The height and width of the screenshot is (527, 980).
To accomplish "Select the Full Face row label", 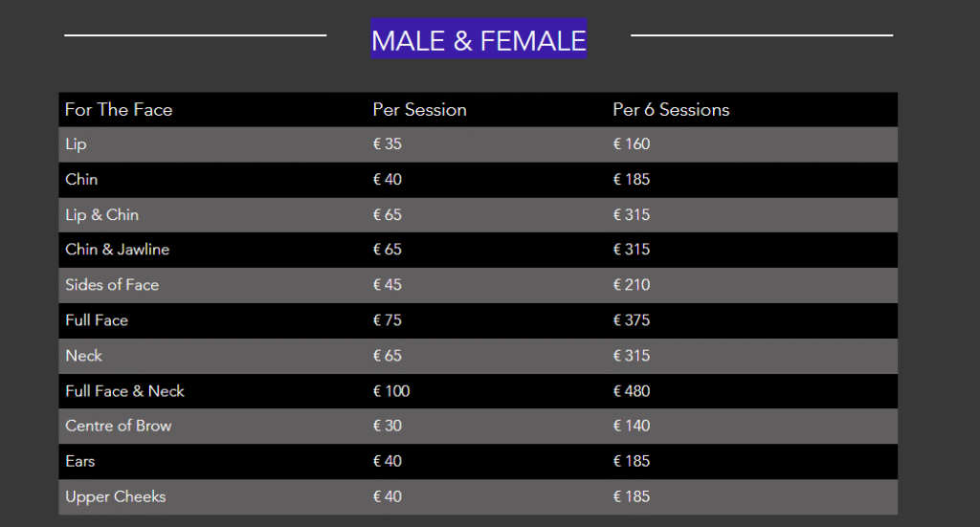I will click(97, 320).
